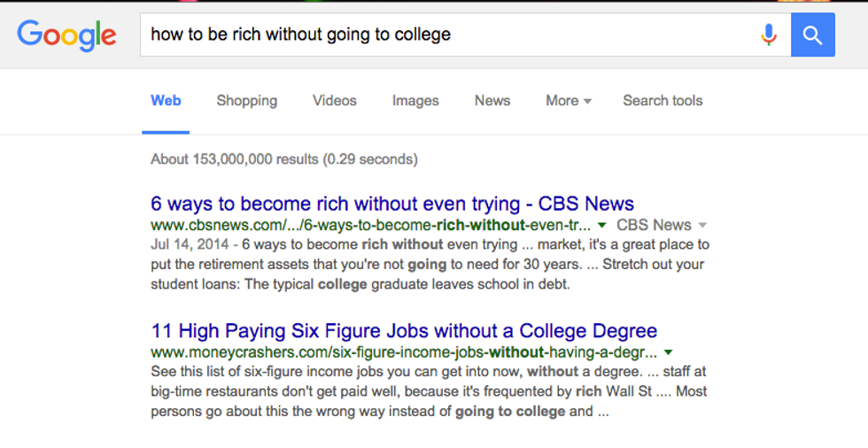Open the Videos tab
Viewport: 868px width, 448px height.
tap(335, 101)
